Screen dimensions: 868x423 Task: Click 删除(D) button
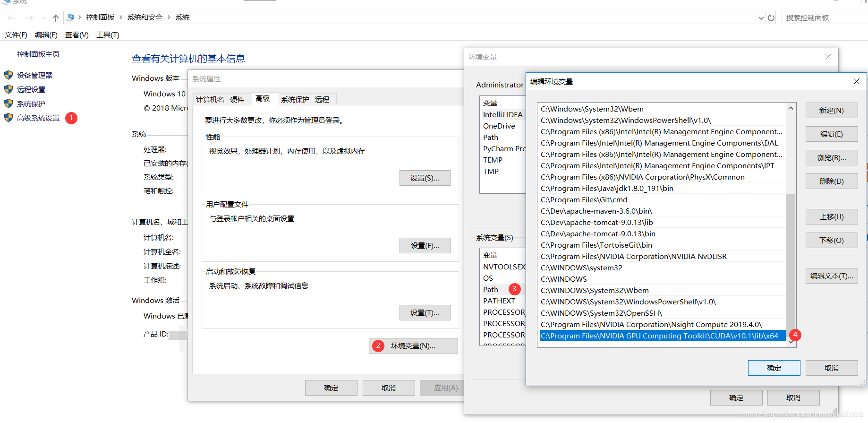(x=832, y=181)
